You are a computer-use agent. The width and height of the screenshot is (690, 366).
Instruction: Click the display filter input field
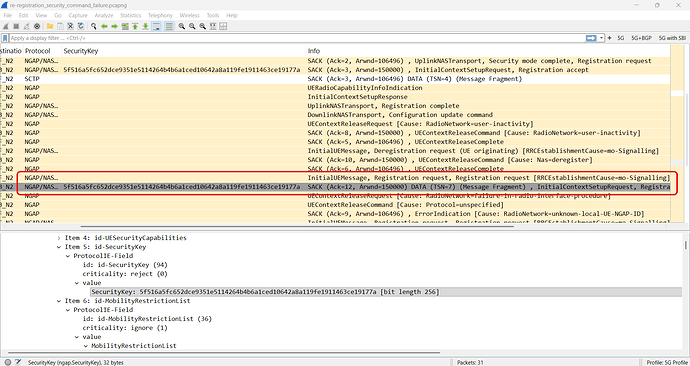(x=297, y=38)
